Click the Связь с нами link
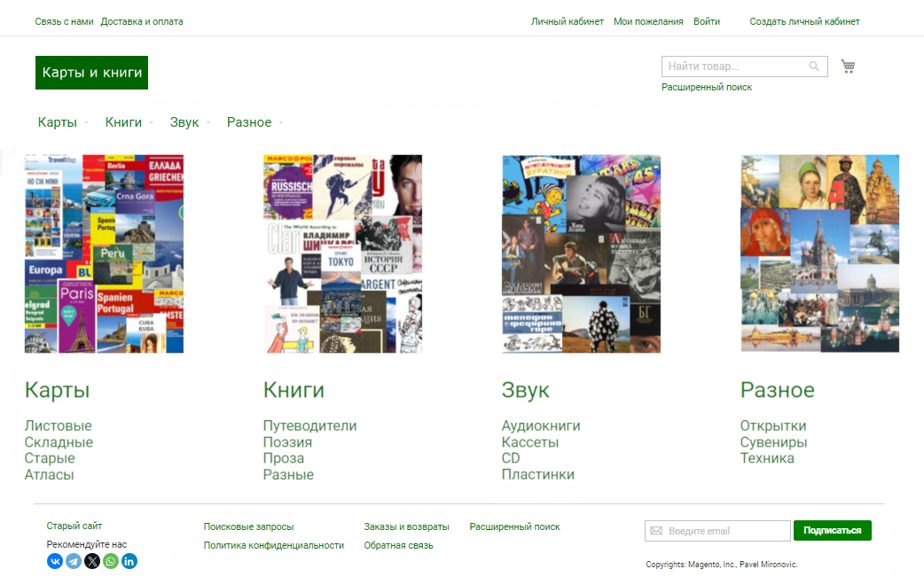 pos(64,21)
